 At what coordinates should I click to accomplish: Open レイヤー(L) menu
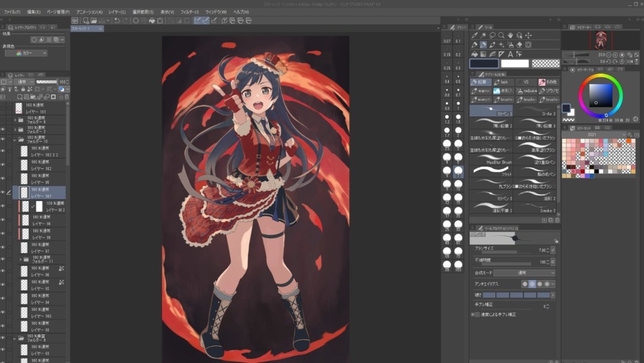[117, 12]
